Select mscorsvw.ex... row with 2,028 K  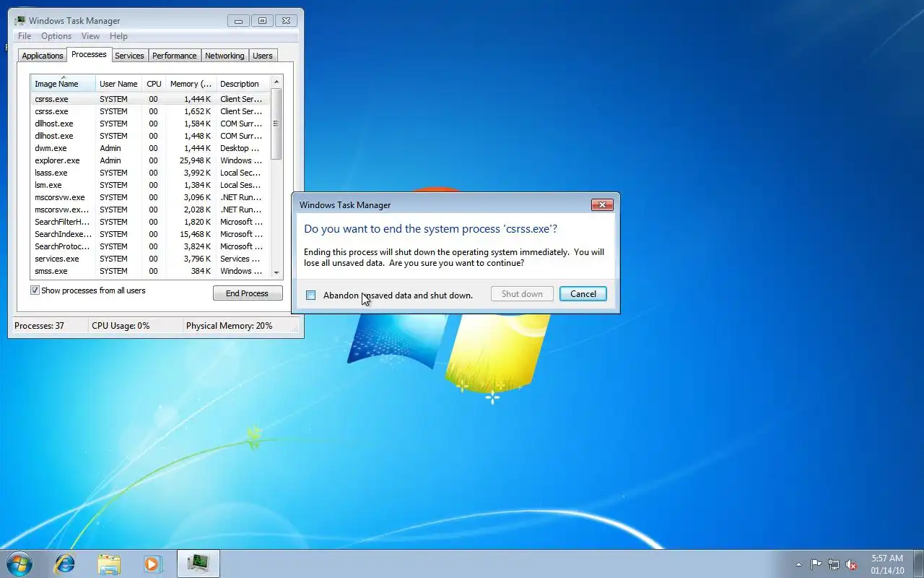[150, 210]
